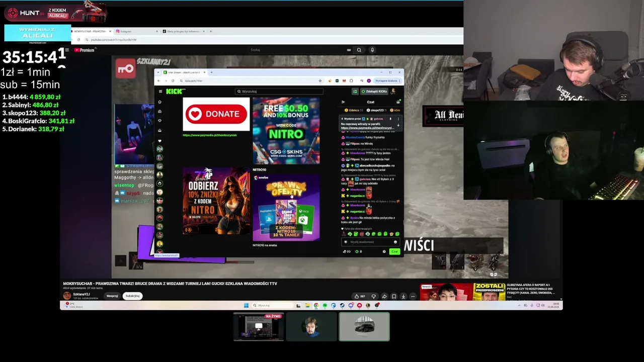Click the Kick chat message input
This screenshot has width=644, height=362.
370,242
